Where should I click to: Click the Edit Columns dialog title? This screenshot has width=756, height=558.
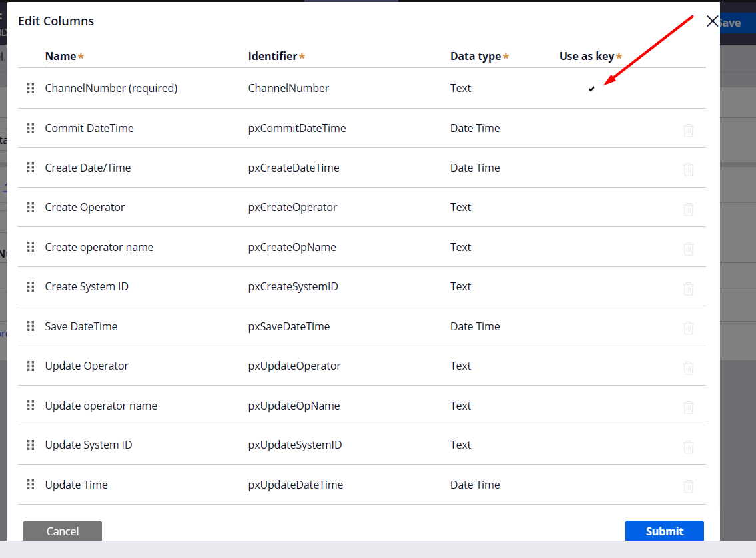point(56,21)
